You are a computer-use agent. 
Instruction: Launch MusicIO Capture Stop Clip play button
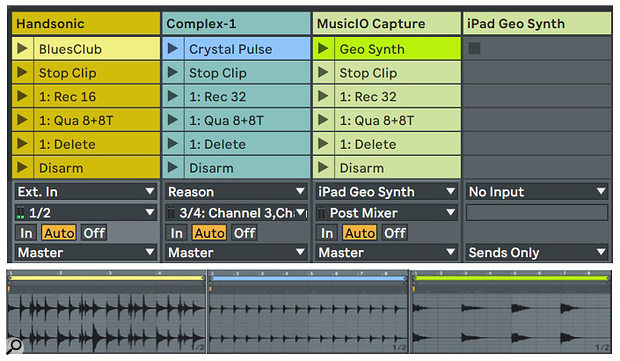click(x=323, y=72)
